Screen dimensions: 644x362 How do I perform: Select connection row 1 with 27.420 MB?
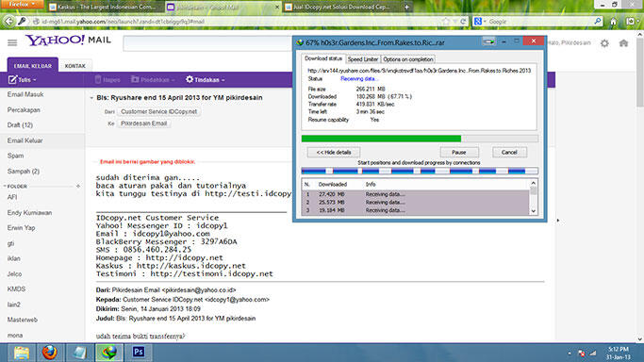click(416, 194)
